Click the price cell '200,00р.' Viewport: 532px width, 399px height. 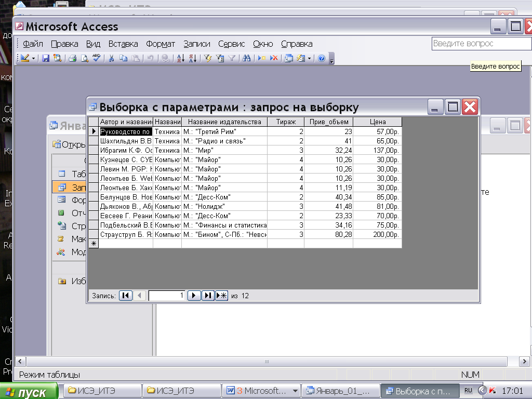point(378,234)
